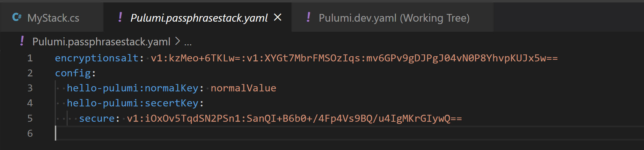Click the hello-pulumi:normalKey text
644x150 pixels.
[x=133, y=88]
